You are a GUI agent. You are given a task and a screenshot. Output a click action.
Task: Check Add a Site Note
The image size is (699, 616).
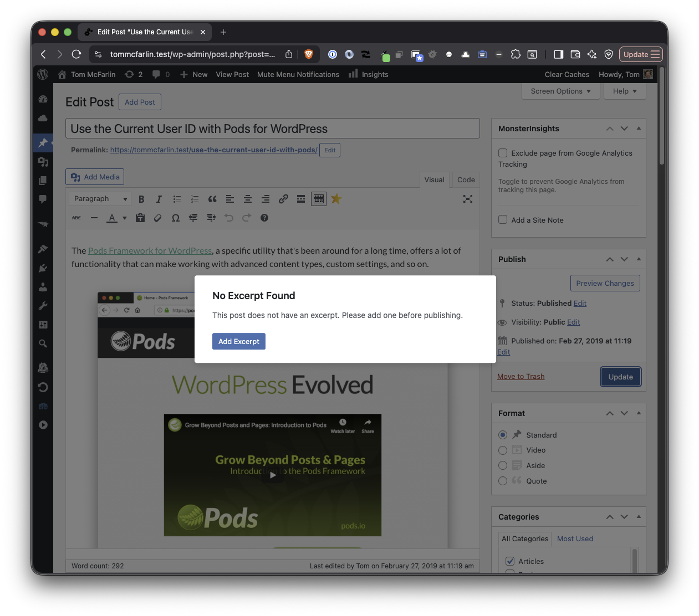[x=503, y=219]
